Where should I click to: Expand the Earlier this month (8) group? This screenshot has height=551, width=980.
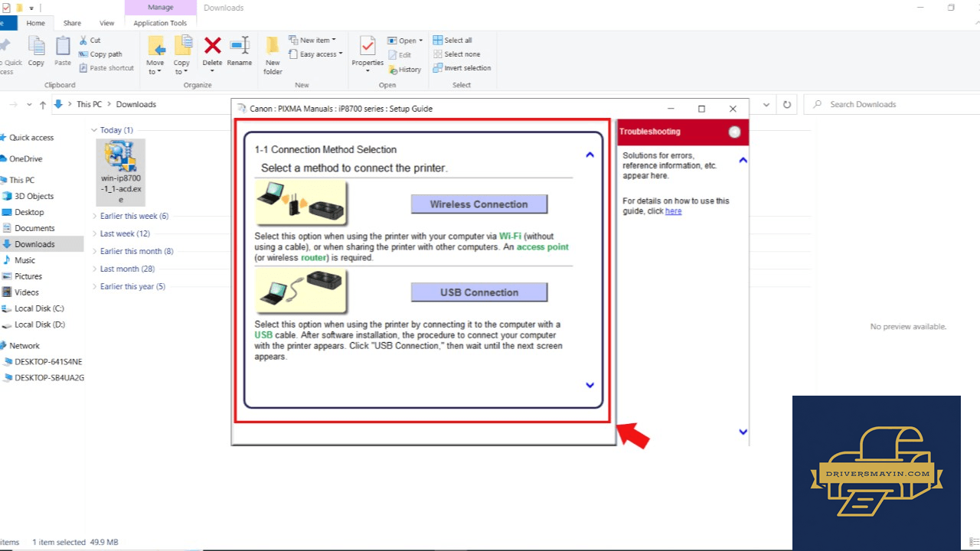click(94, 251)
